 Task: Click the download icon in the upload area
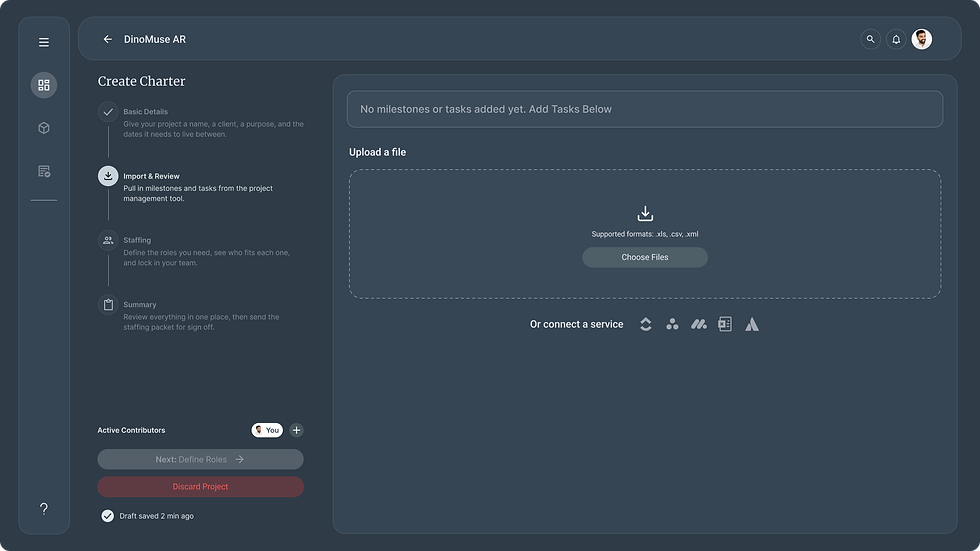(x=645, y=214)
